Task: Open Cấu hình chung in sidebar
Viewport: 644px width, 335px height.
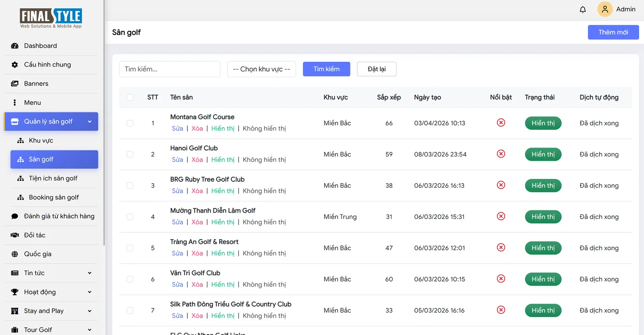Action: click(51, 64)
